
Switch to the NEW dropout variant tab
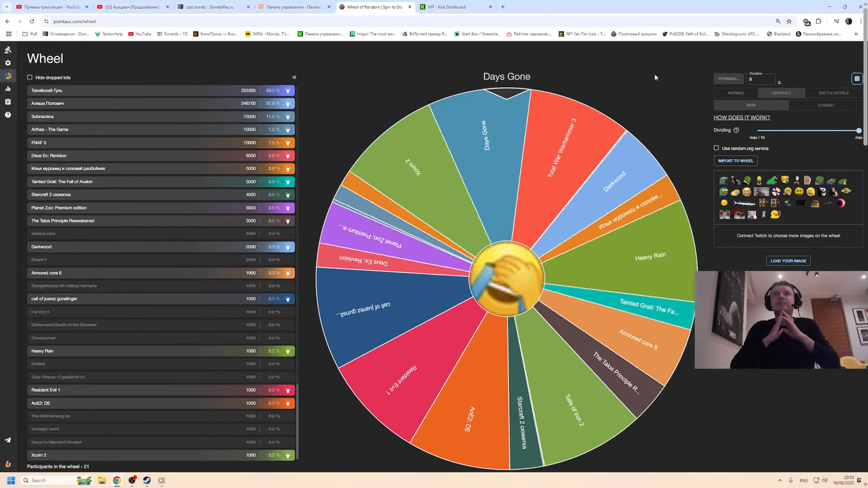(x=751, y=105)
